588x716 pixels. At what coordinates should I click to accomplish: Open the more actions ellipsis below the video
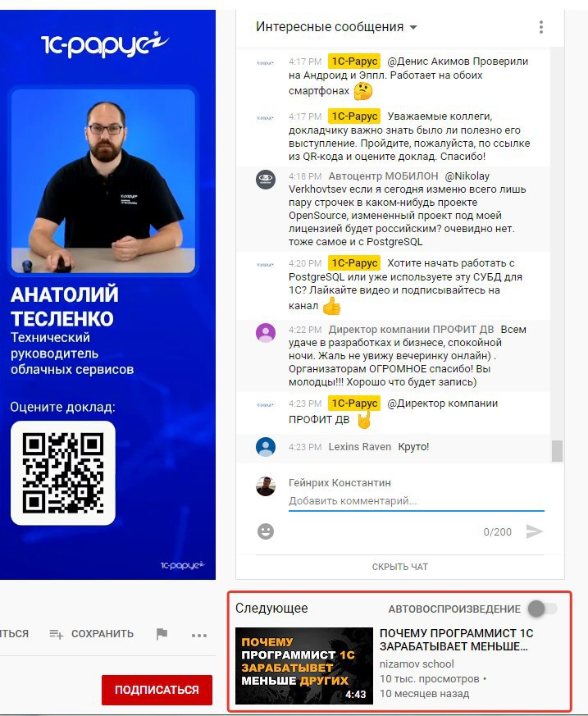point(199,635)
